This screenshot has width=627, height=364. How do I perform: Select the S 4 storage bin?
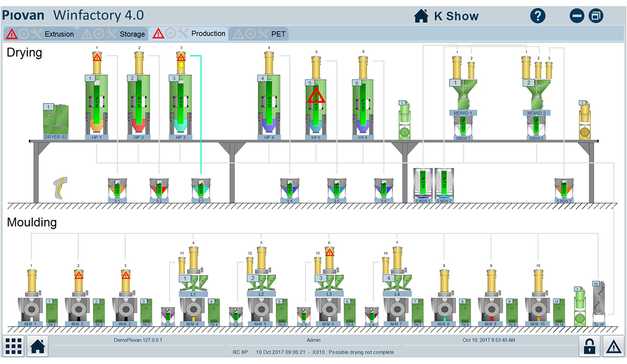point(290,191)
